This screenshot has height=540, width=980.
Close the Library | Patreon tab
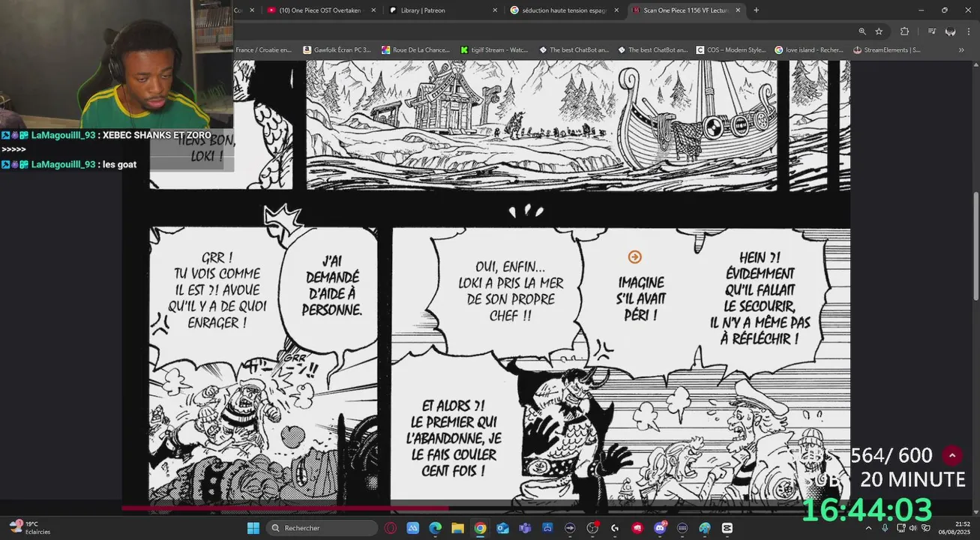(x=495, y=10)
